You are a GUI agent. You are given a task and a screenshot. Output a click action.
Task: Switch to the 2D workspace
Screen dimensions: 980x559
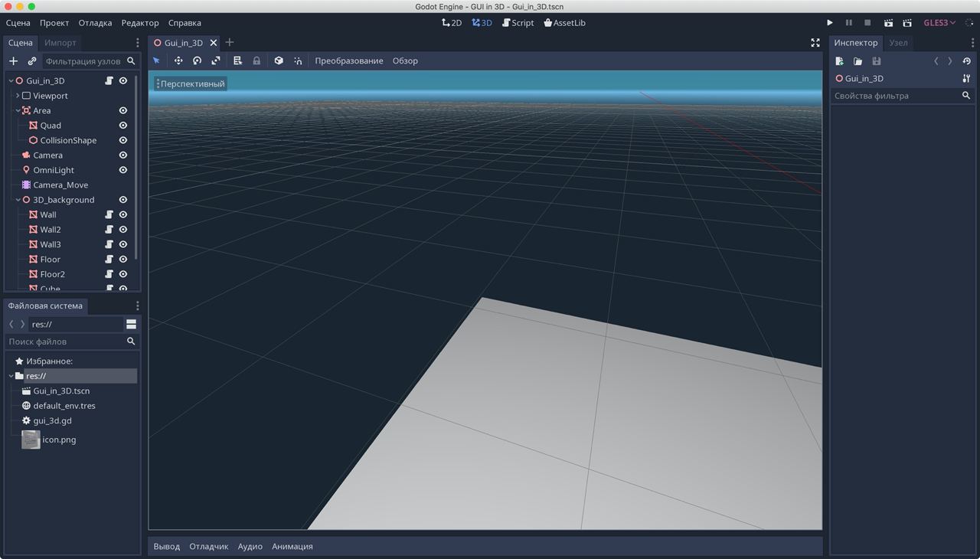452,23
